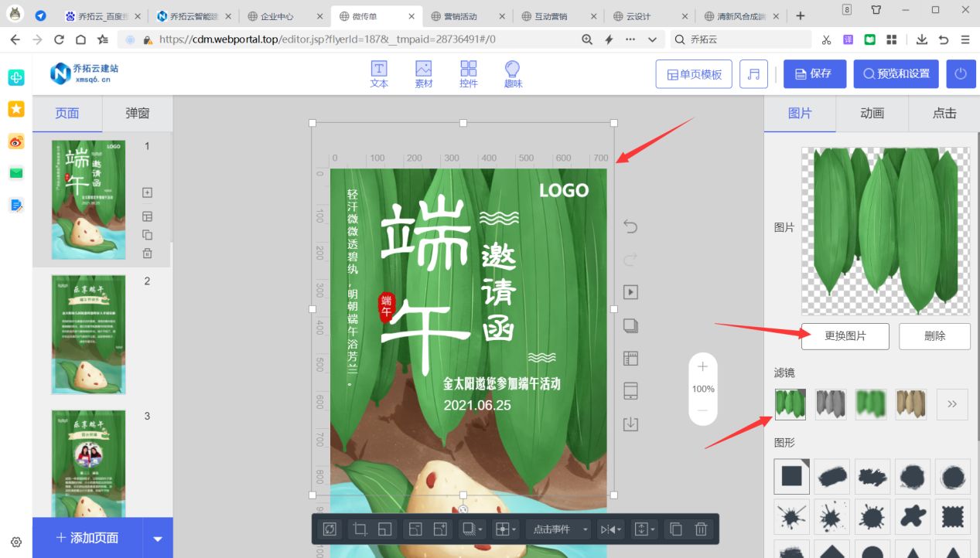The height and width of the screenshot is (558, 980).
Task: Expand more filters with the >> button
Action: [951, 404]
